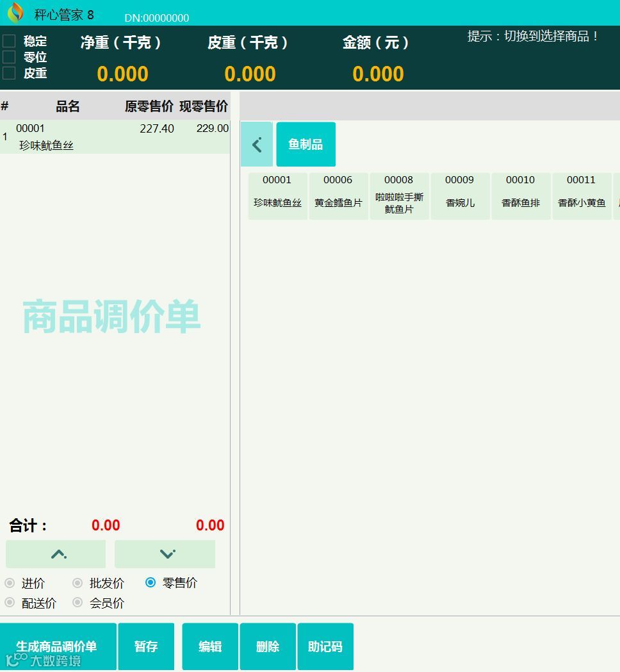Choose the 黄金鳕鱼片 product tile
The width and height of the screenshot is (620, 672).
coord(338,195)
